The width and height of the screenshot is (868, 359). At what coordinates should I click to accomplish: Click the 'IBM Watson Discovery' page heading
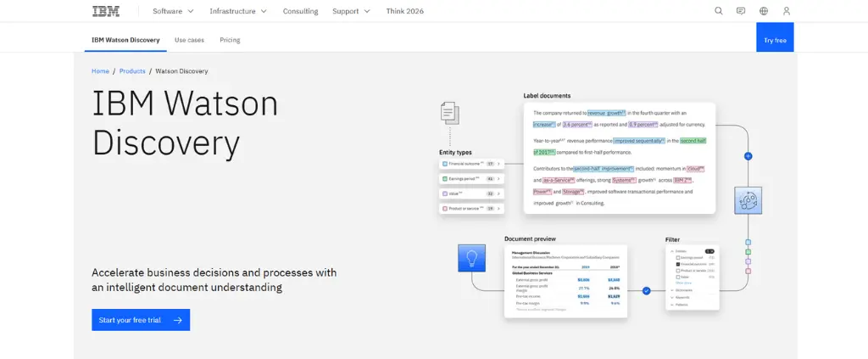[185, 122]
